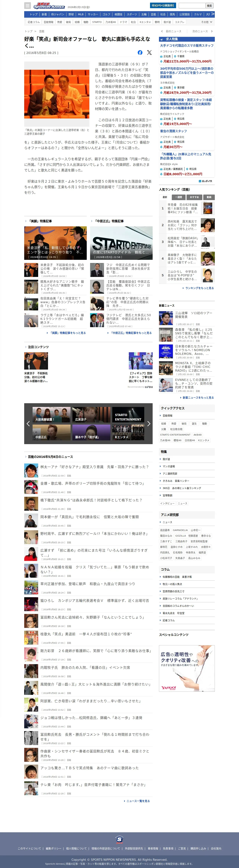Click the AKB48 quick access tag
Screen dimensions: 239x868
click(x=197, y=435)
